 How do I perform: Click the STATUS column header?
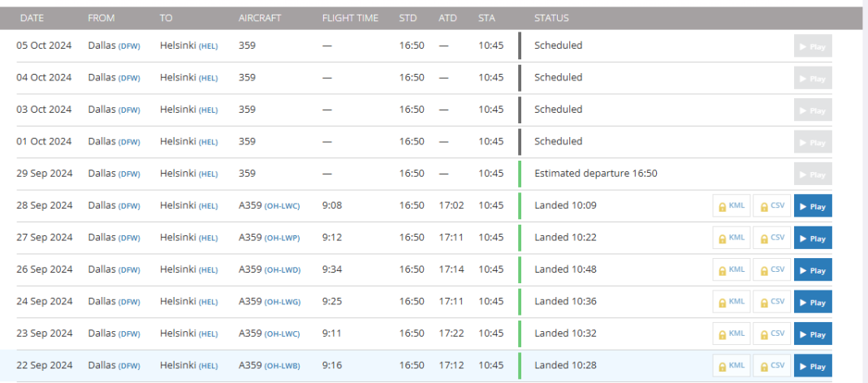[x=551, y=19]
